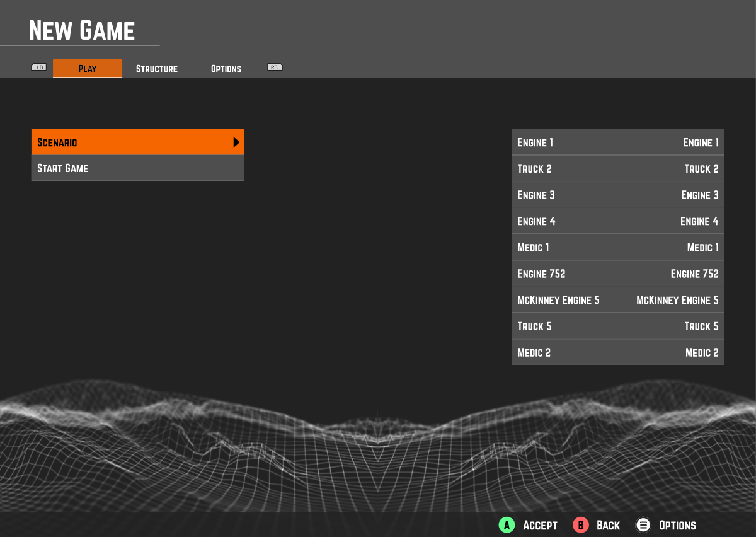
Task: Click the RB bumper icon
Action: [x=275, y=67]
